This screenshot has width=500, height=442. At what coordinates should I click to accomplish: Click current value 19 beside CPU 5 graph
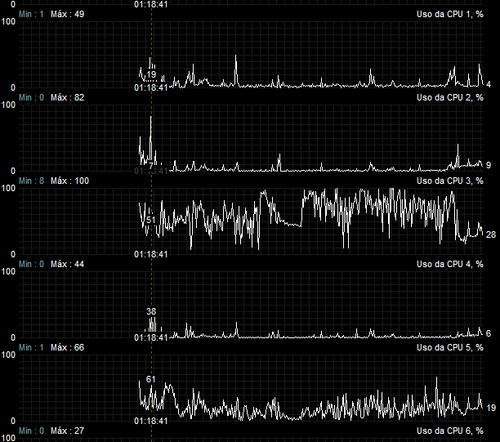491,408
